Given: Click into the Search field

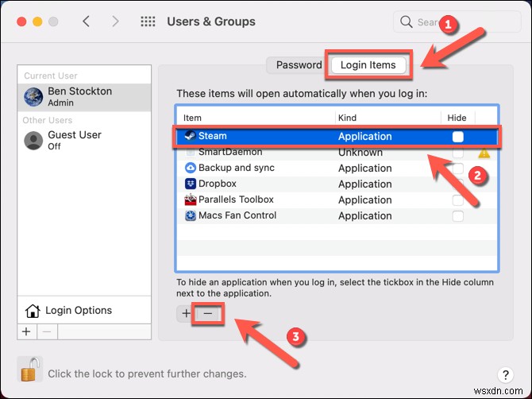Looking at the screenshot, I should [457, 21].
